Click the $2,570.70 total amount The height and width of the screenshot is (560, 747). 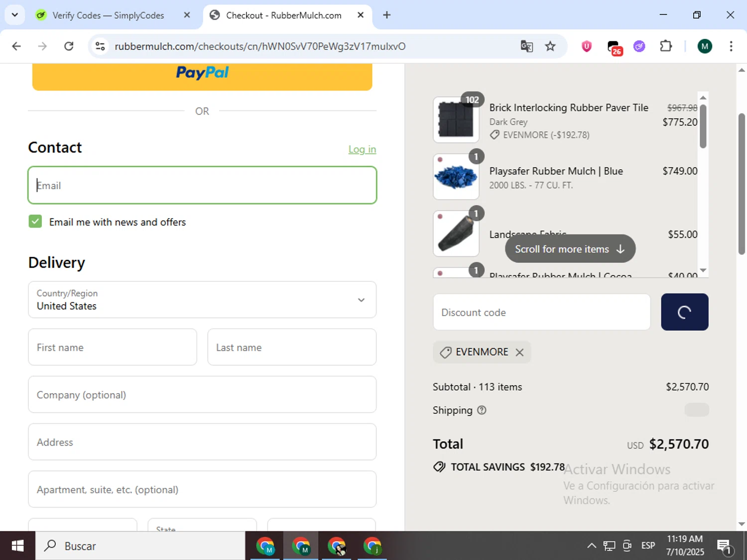(x=679, y=444)
